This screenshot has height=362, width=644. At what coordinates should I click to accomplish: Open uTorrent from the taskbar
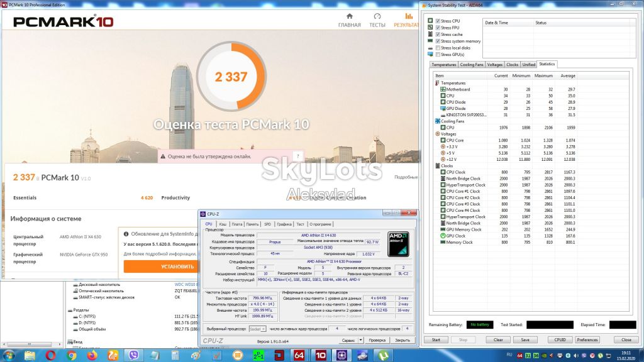pyautogui.click(x=383, y=355)
